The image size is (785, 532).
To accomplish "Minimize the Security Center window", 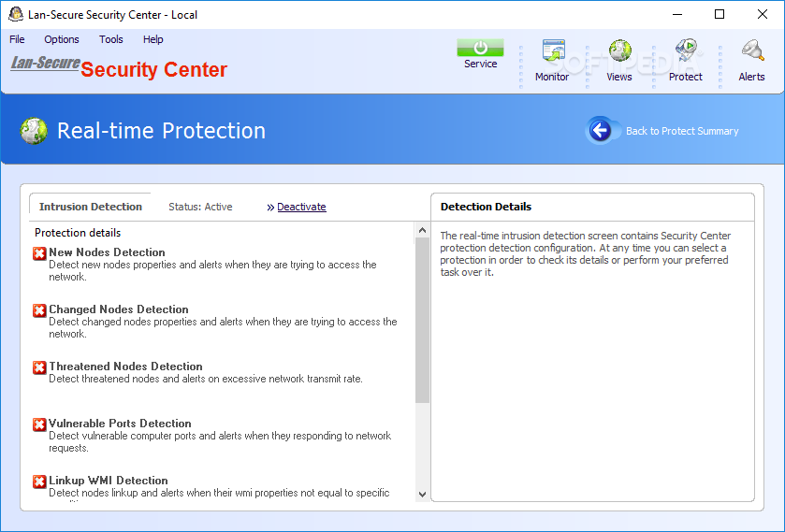I will coord(677,15).
